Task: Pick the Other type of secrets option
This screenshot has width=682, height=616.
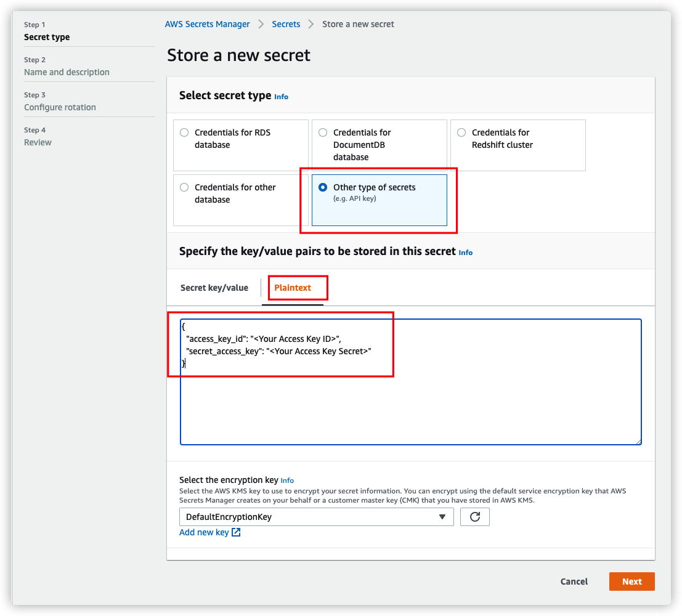Action: pyautogui.click(x=323, y=187)
